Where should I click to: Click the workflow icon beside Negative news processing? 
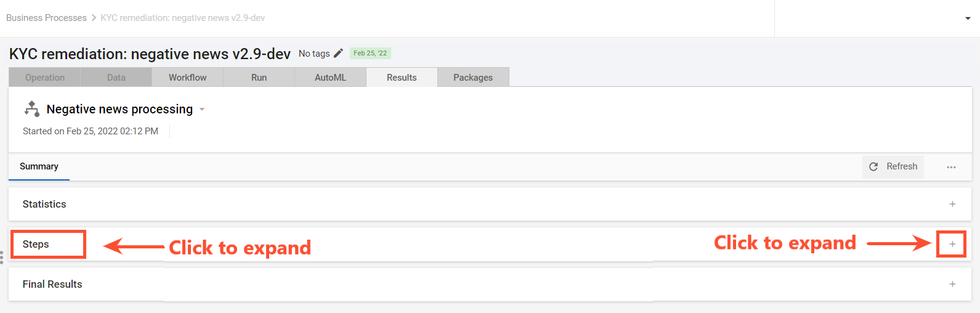(x=31, y=109)
